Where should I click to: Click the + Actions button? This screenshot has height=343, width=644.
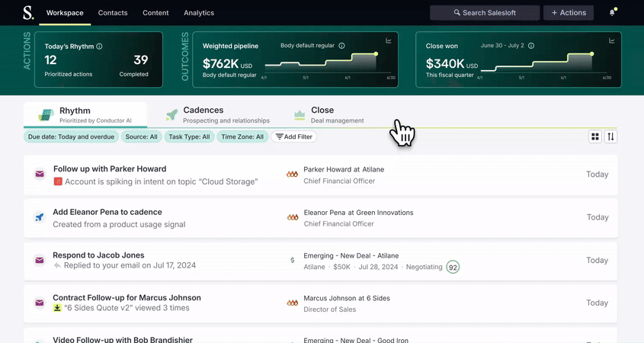click(569, 13)
